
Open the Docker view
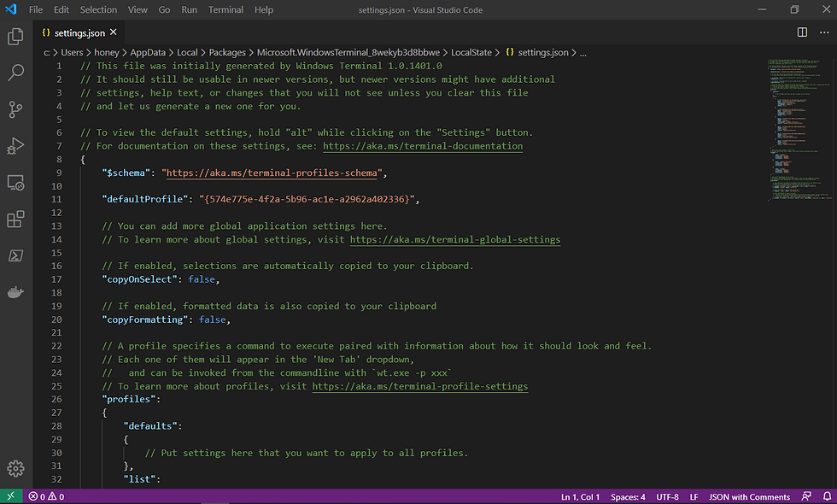click(15, 292)
